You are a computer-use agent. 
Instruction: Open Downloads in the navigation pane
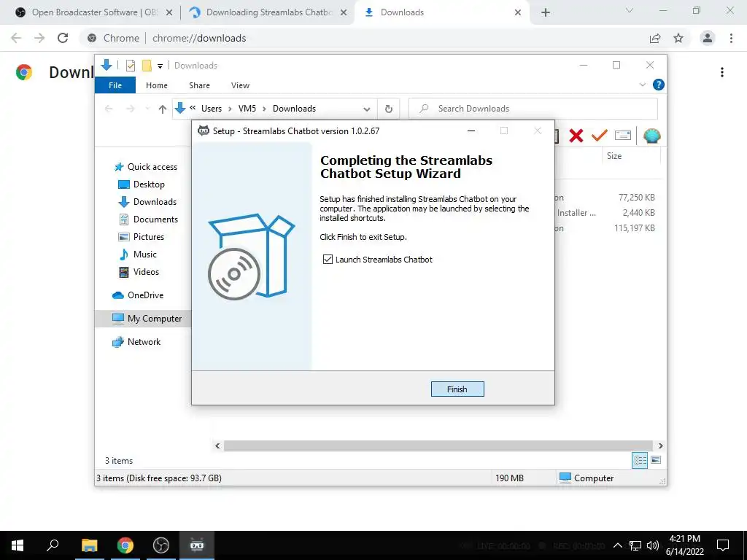(x=147, y=202)
